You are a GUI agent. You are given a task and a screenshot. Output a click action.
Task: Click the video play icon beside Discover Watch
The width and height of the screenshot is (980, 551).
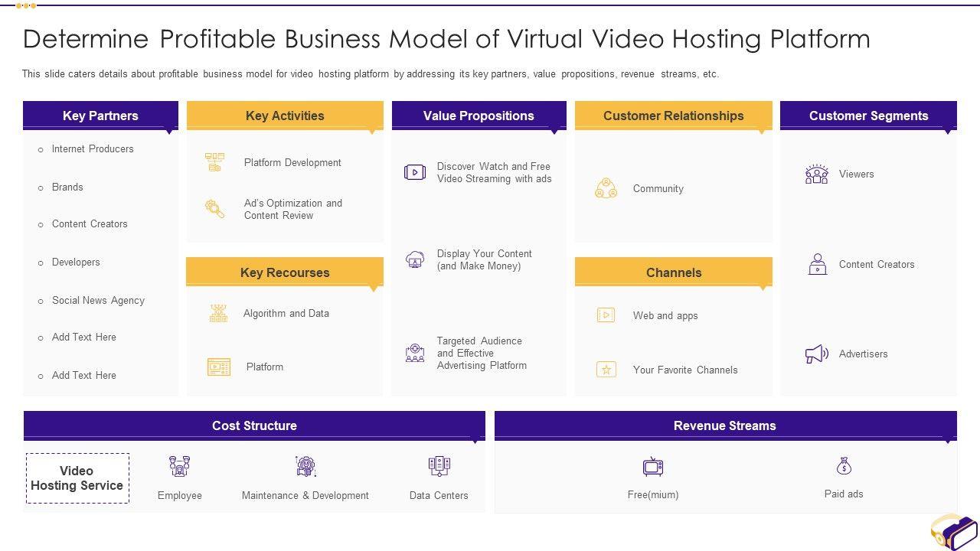coord(415,172)
